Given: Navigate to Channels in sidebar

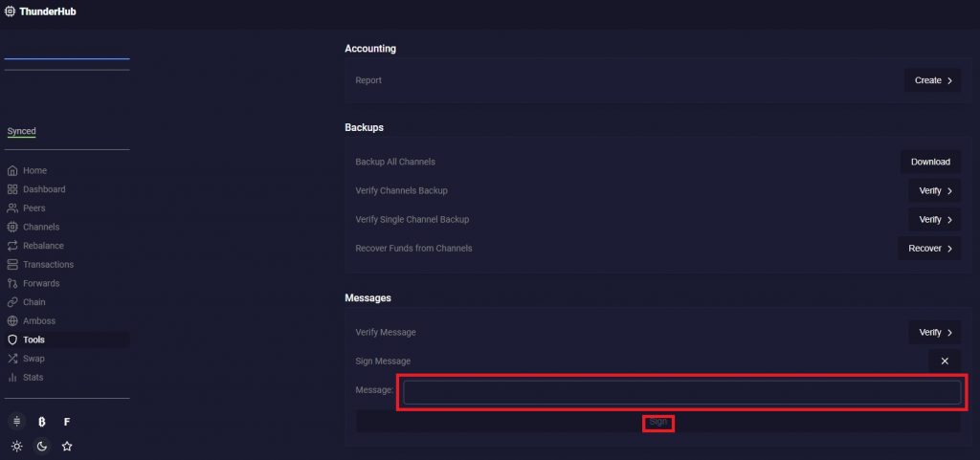Looking at the screenshot, I should (40, 227).
